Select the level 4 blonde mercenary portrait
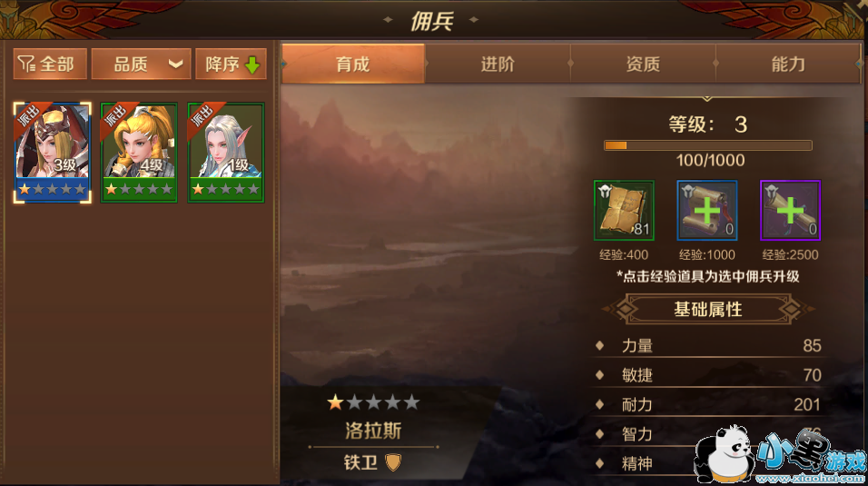 point(139,153)
